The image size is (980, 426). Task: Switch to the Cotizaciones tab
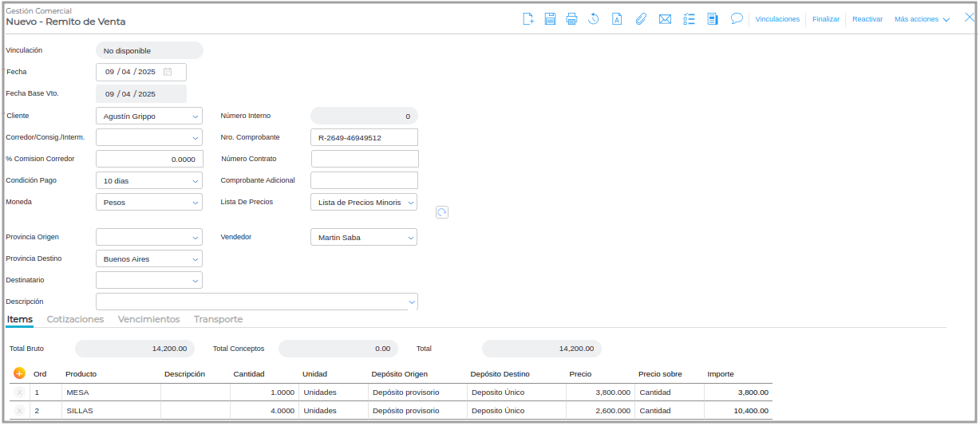[x=75, y=319]
